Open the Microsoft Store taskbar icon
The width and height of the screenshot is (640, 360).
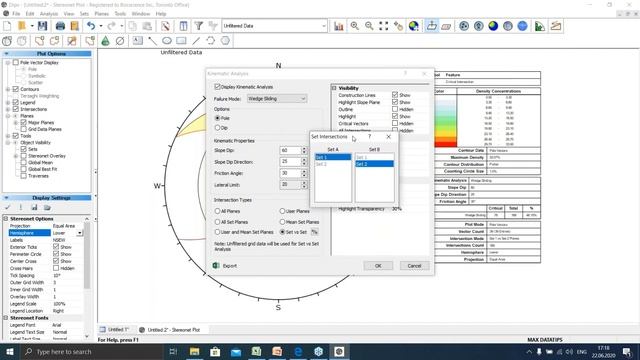click(x=215, y=351)
